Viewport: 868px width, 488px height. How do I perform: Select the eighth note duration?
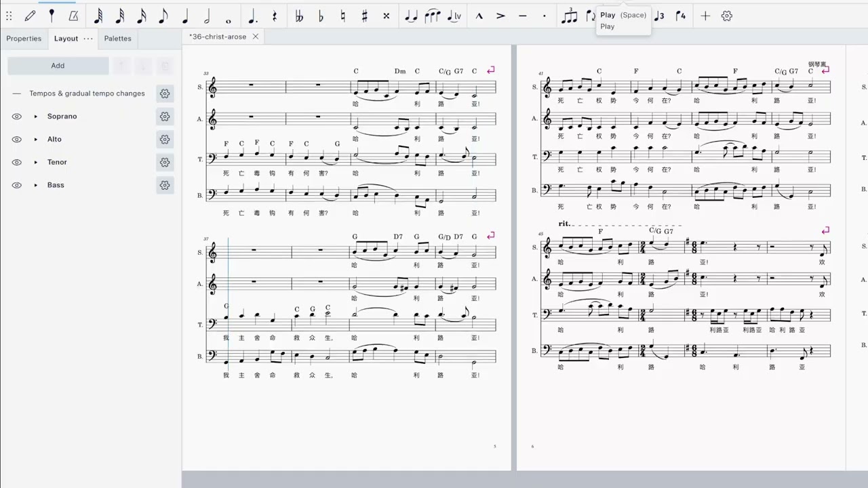(x=163, y=16)
